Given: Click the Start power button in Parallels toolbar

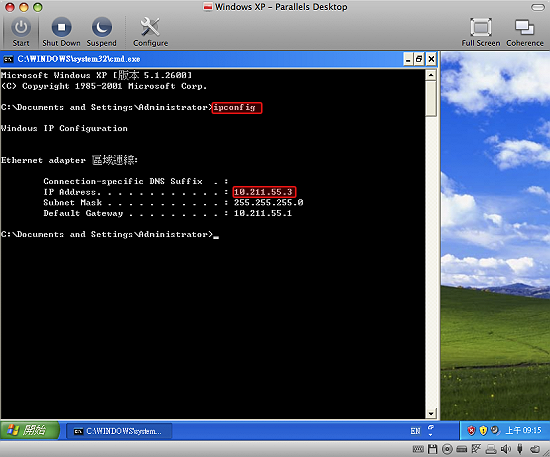Looking at the screenshot, I should 21,32.
